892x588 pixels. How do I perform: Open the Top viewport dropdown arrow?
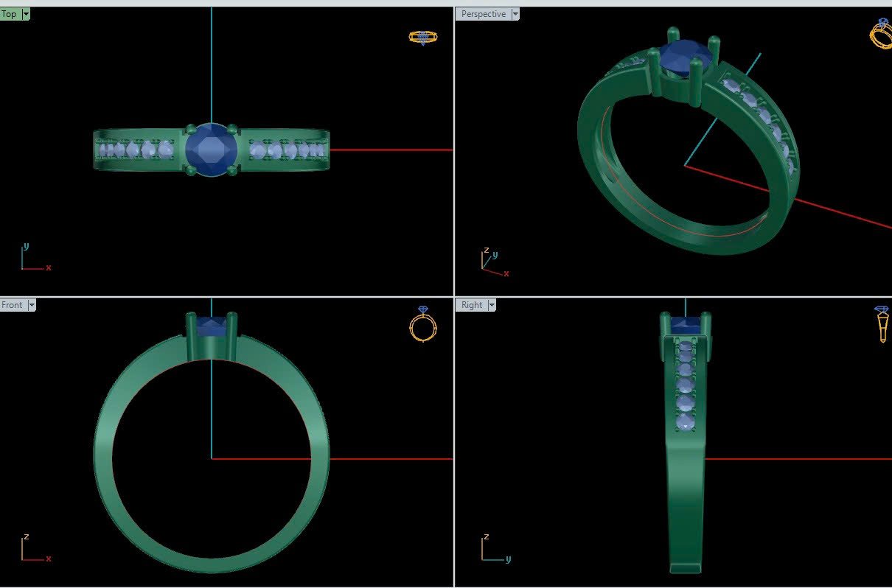pos(27,14)
